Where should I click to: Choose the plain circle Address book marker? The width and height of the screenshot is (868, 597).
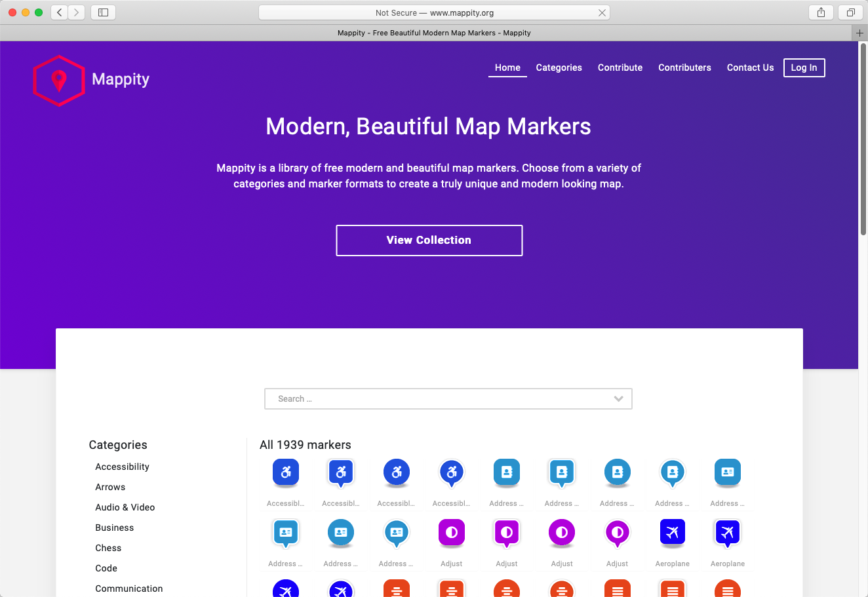[x=617, y=472]
